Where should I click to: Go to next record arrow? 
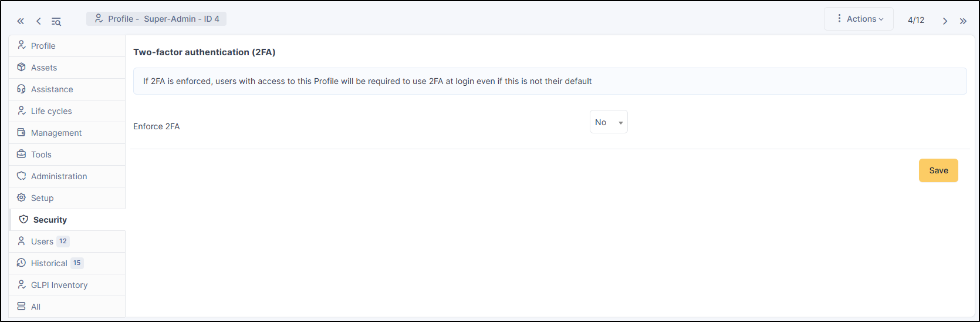click(x=945, y=21)
